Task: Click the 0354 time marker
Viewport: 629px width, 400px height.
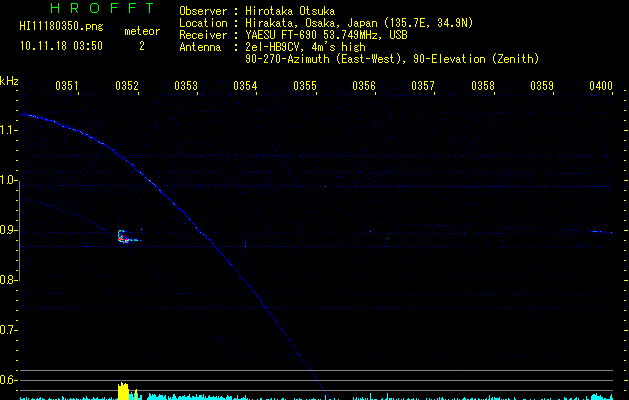Action: (245, 85)
